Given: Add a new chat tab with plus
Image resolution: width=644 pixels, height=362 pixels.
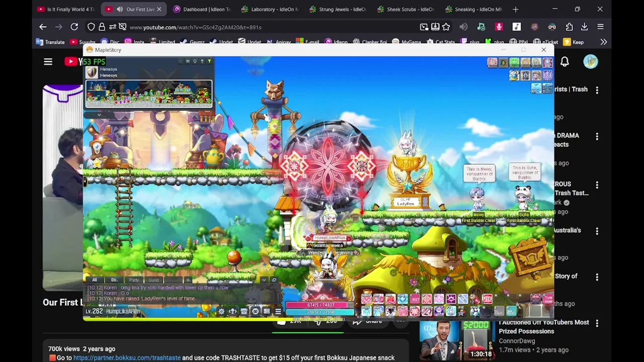Looking at the screenshot, I should click(188, 280).
